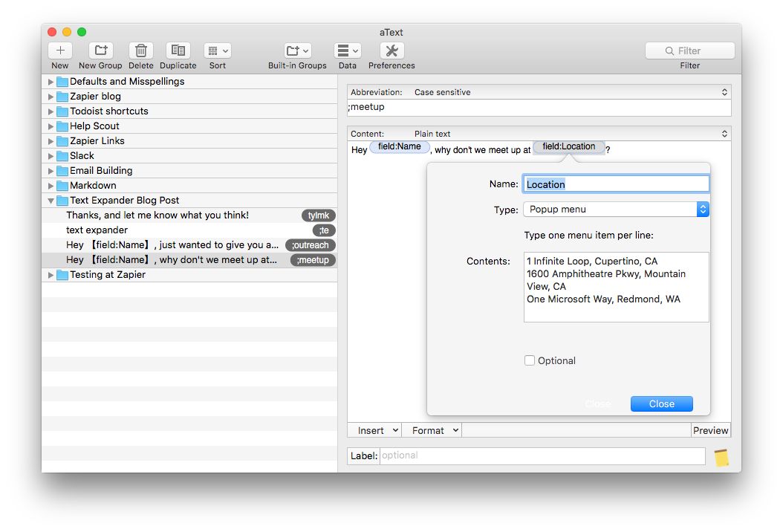Click the yellow minimize window button

[66, 32]
